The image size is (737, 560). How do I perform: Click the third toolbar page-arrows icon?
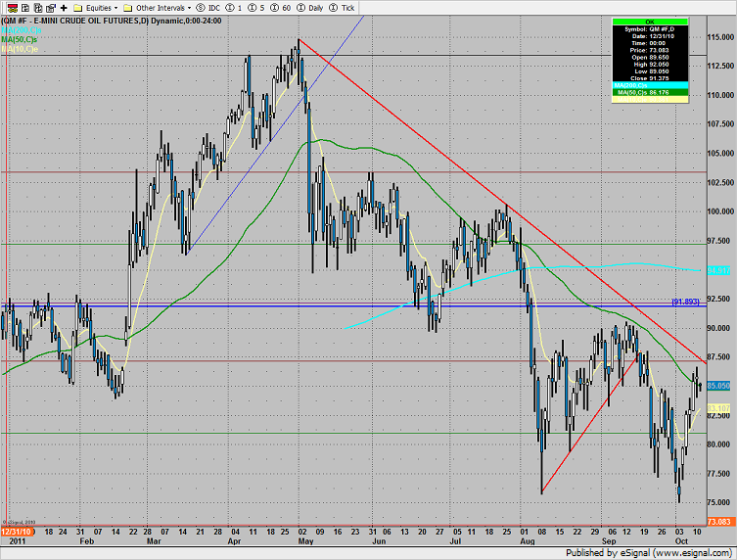(38, 8)
